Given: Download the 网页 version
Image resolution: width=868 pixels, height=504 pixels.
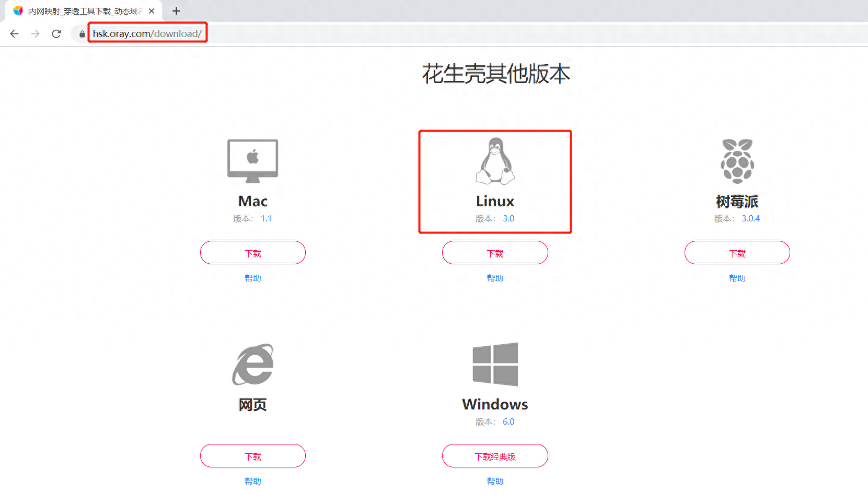Looking at the screenshot, I should tap(253, 456).
